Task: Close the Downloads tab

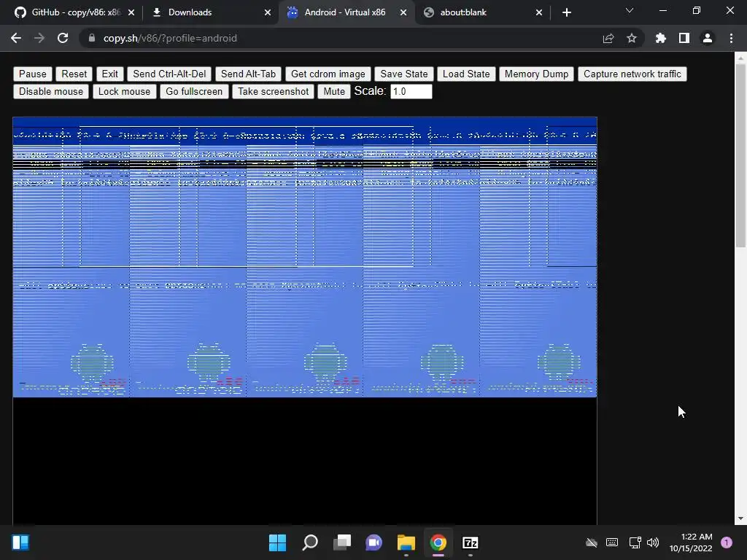Action: pos(268,12)
